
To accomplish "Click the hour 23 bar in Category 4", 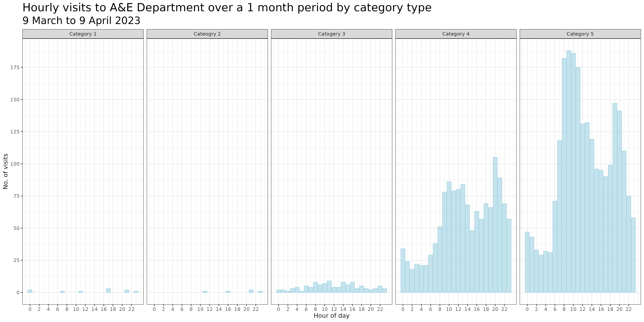I will [x=509, y=256].
